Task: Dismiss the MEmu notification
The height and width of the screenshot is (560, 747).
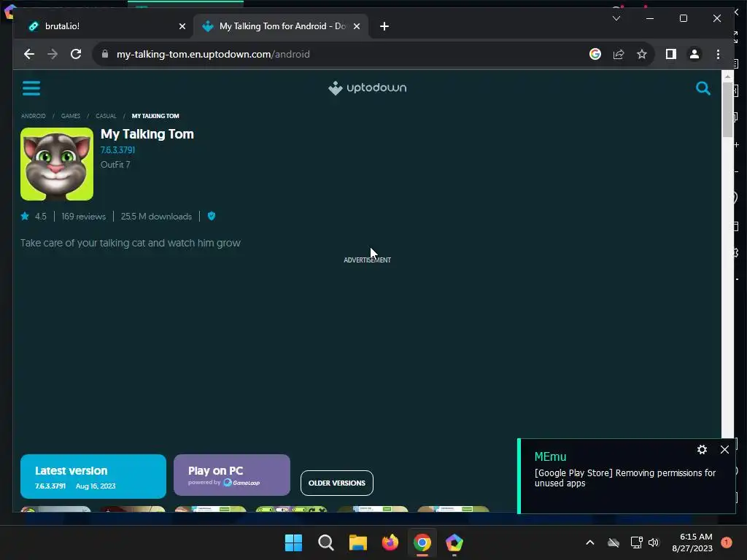Action: click(724, 449)
